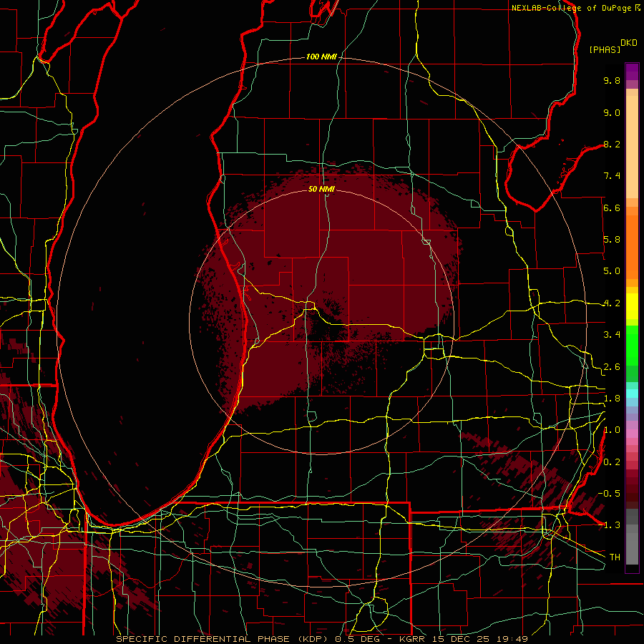
Task: Select the KGRR station identifier
Action: tap(413, 639)
